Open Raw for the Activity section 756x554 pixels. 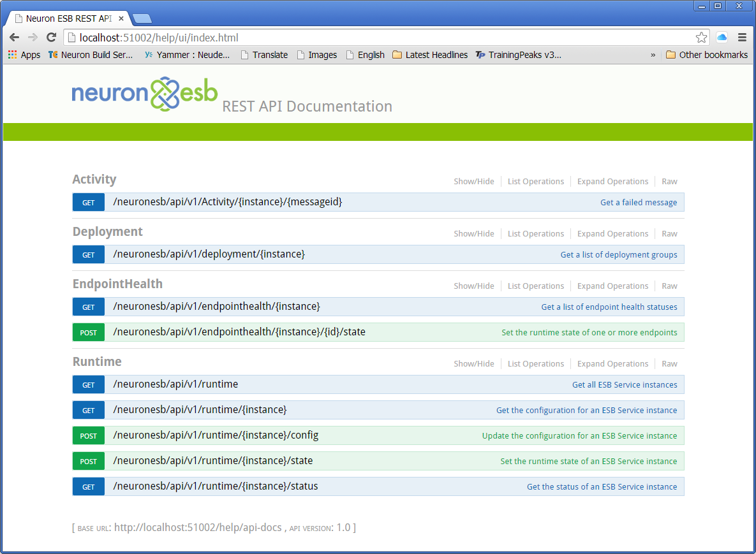click(x=669, y=182)
